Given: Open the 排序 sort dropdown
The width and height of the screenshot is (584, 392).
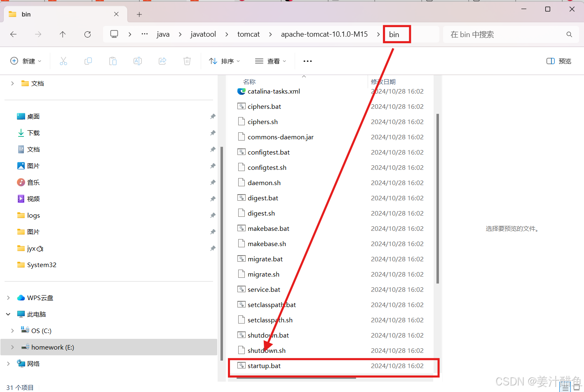Looking at the screenshot, I should pos(225,61).
